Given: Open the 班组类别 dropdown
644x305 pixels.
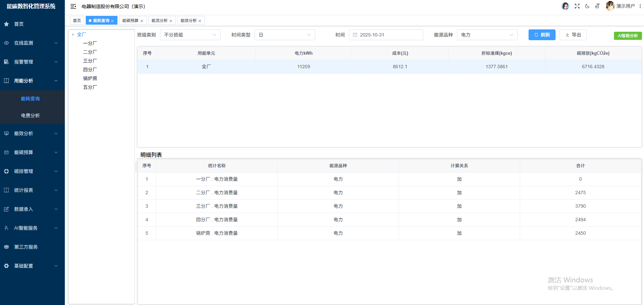Looking at the screenshot, I should click(190, 34).
